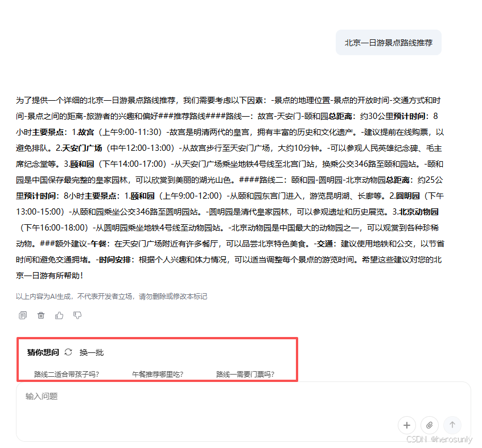Viewport: 482px width, 448px height.
Task: Toggle thumbs up on the AI answer
Action: (x=59, y=315)
